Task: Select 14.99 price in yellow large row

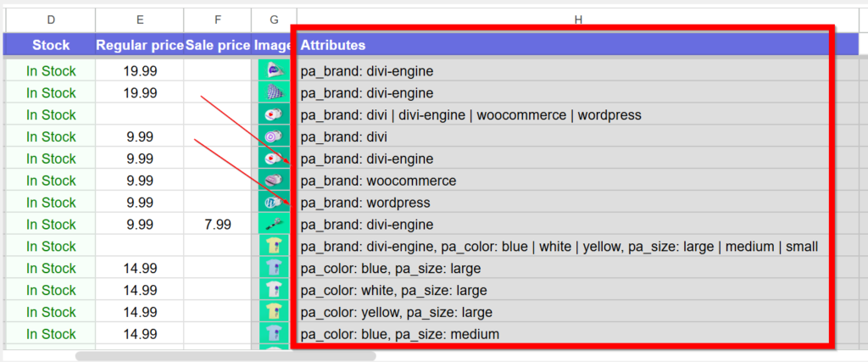Action: point(140,312)
